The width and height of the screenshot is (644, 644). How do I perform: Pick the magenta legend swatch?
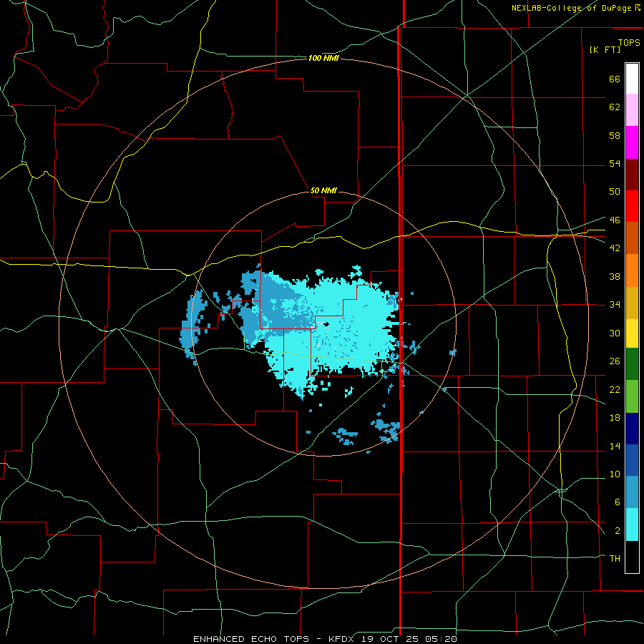tap(632, 142)
